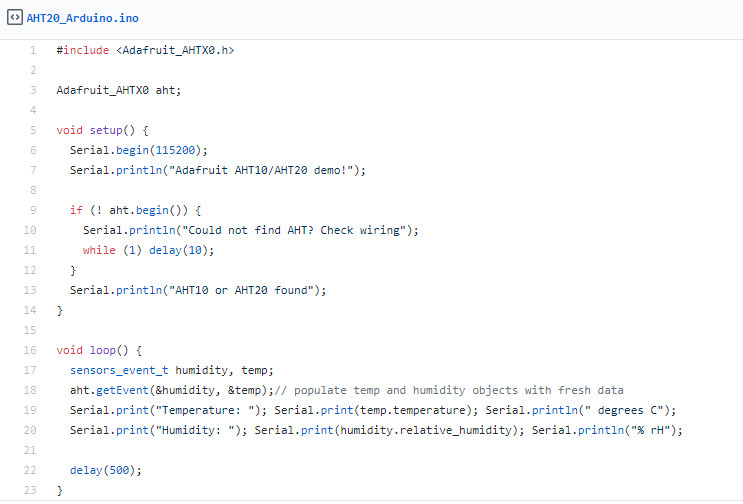Viewport: 743px width, 504px height.
Task: Click line number 18 in the gutter
Action: pyautogui.click(x=30, y=390)
